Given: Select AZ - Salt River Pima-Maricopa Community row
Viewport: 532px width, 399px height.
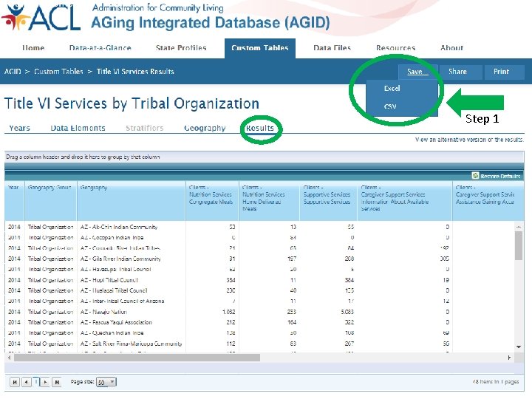Looking at the screenshot, I should click(259, 344).
